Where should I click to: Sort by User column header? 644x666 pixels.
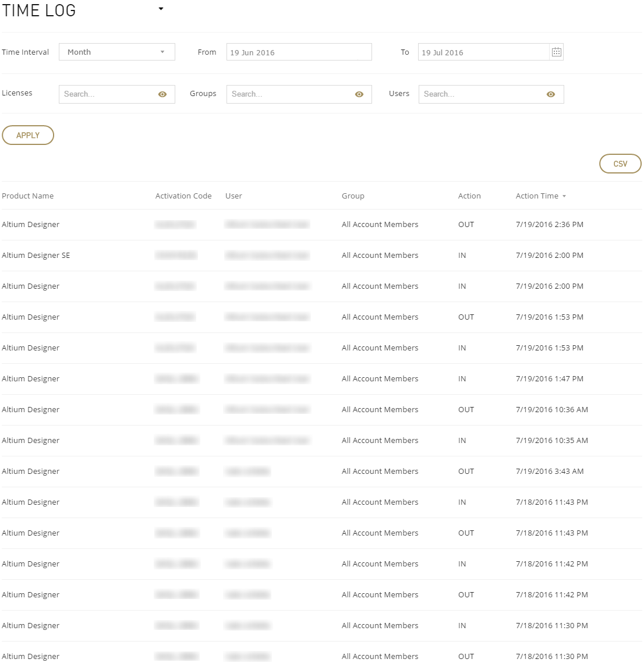233,196
